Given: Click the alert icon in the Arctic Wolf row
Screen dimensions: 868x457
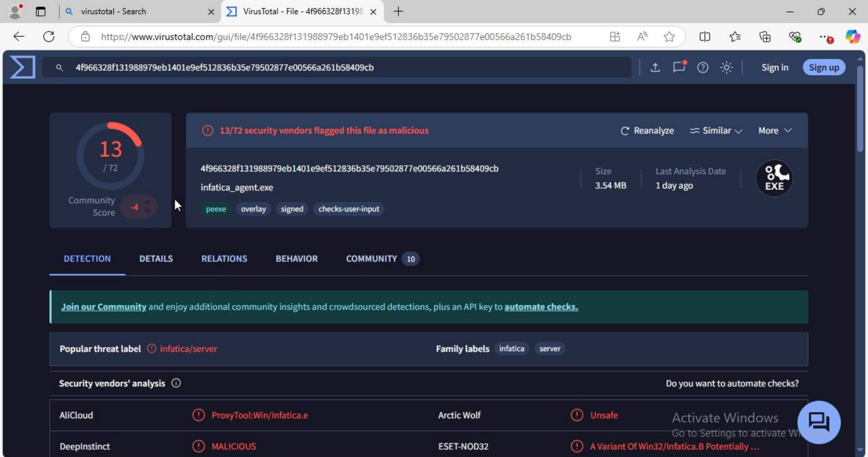Looking at the screenshot, I should pyautogui.click(x=577, y=415).
